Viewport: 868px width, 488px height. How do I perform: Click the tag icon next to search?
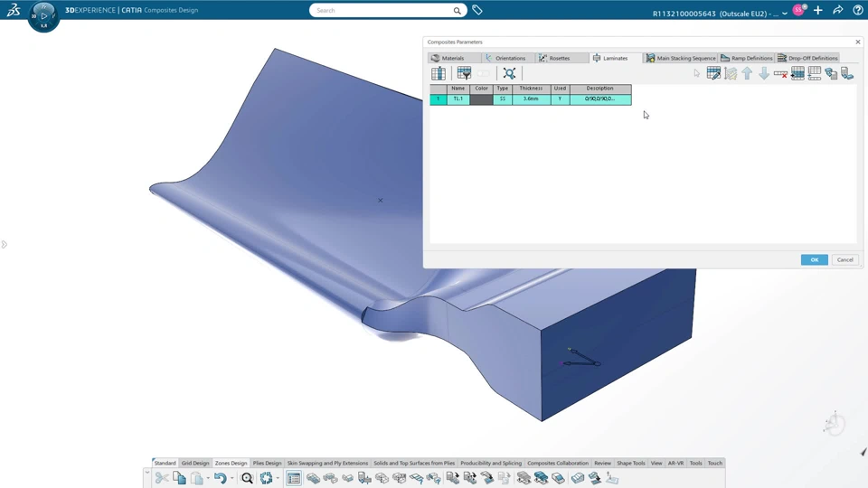point(477,10)
